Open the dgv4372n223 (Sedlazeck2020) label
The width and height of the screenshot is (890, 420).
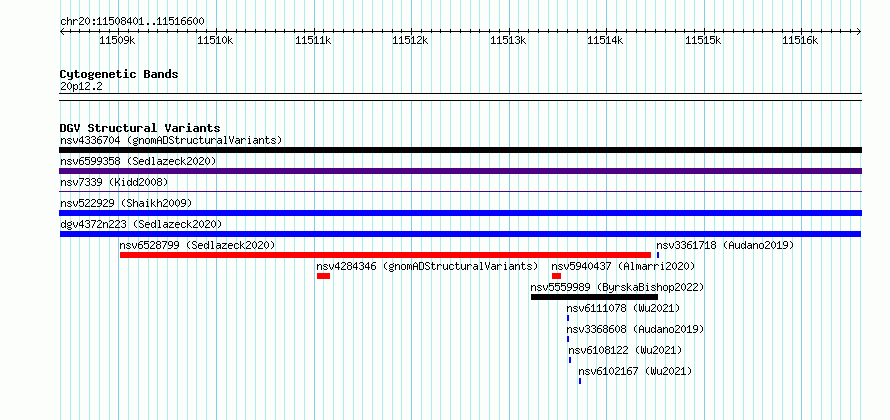[141, 224]
